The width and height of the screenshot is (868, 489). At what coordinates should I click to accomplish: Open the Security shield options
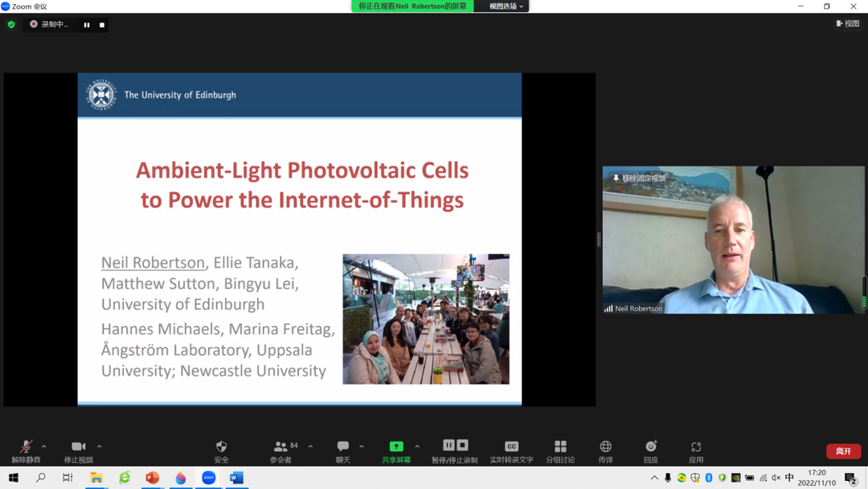tap(221, 448)
